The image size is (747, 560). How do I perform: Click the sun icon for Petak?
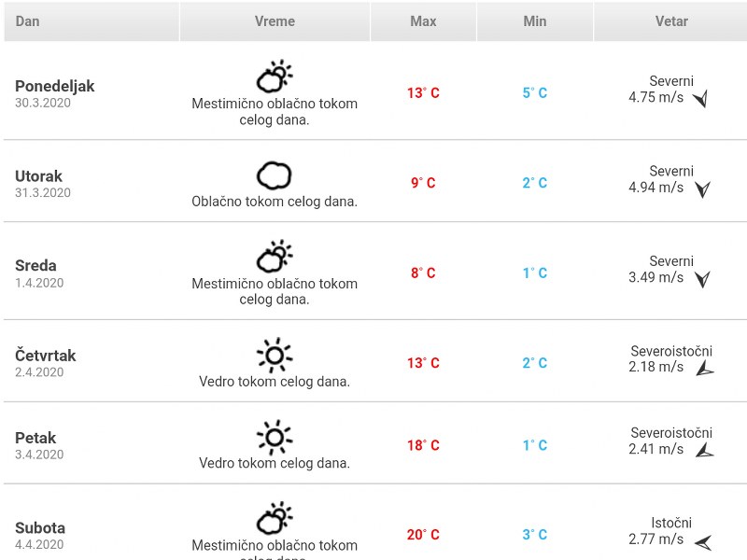pos(275,437)
